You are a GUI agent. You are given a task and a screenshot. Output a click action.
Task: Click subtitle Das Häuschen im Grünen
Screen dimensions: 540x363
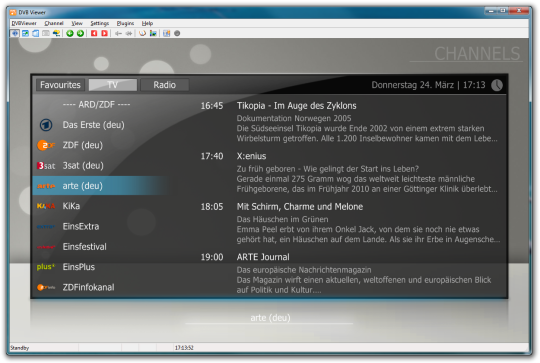pos(282,219)
